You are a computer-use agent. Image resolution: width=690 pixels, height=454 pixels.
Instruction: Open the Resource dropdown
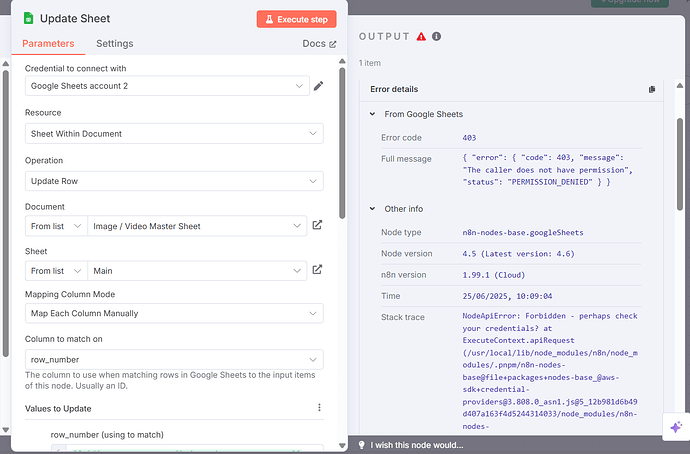[x=174, y=134]
